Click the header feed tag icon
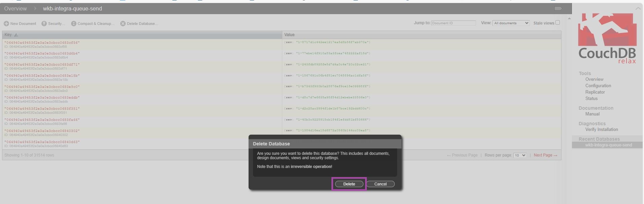Image resolution: width=644 pixels, height=204 pixels. point(558,8)
